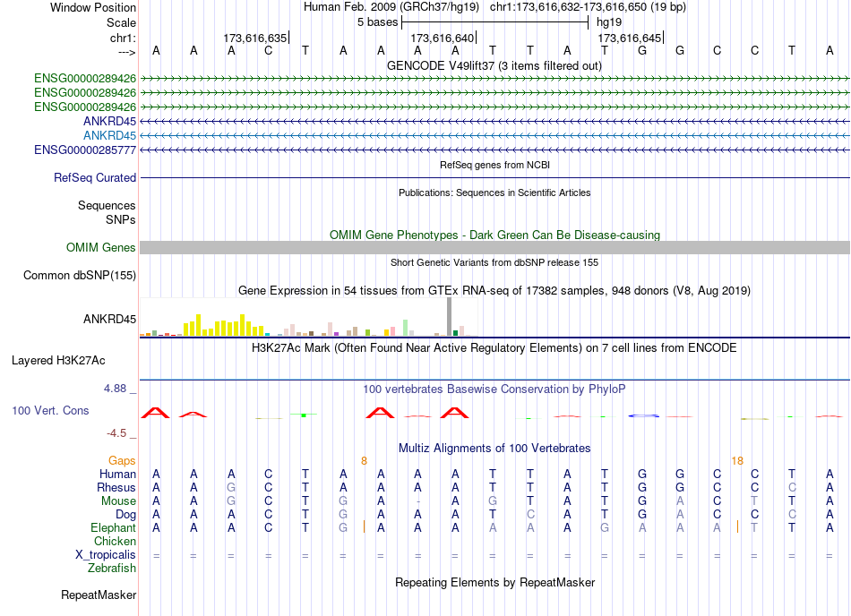Viewport: 851px width, 616px height.
Task: Open the GTEx Gene Expression track title
Action: coord(494,291)
